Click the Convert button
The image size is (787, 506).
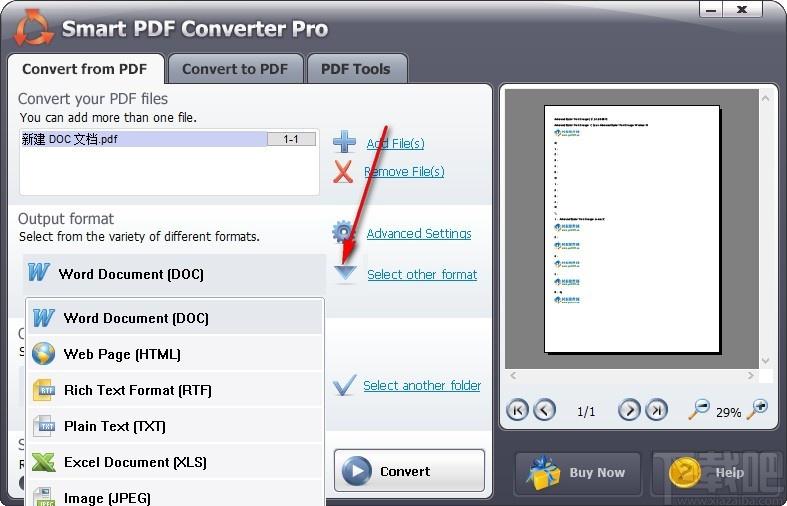(x=410, y=471)
